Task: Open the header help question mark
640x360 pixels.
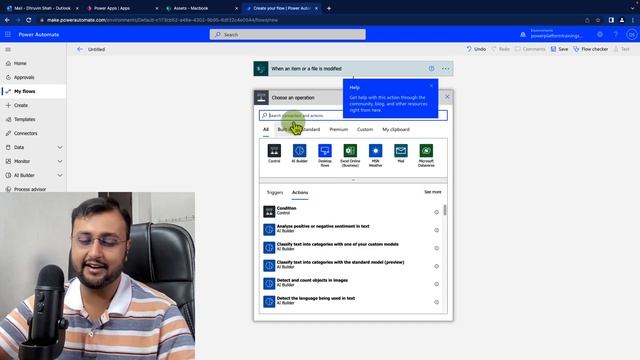Action: pos(616,35)
